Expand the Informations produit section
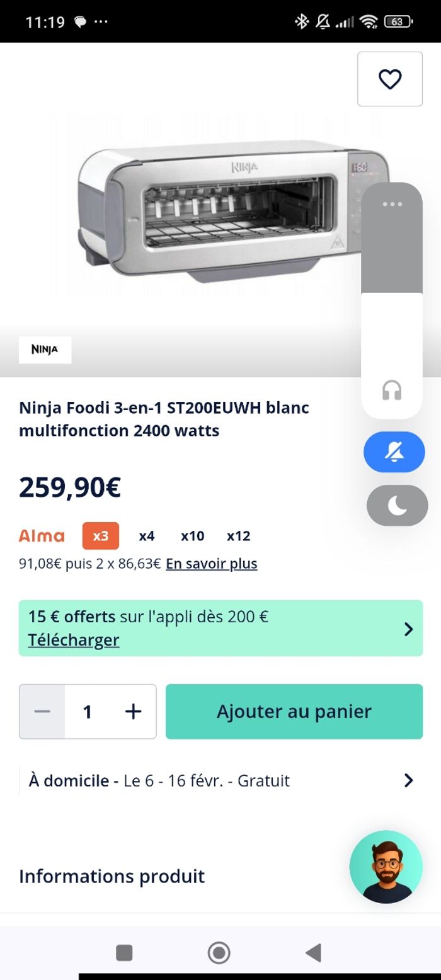Viewport: 441px width, 980px height. pyautogui.click(x=112, y=876)
